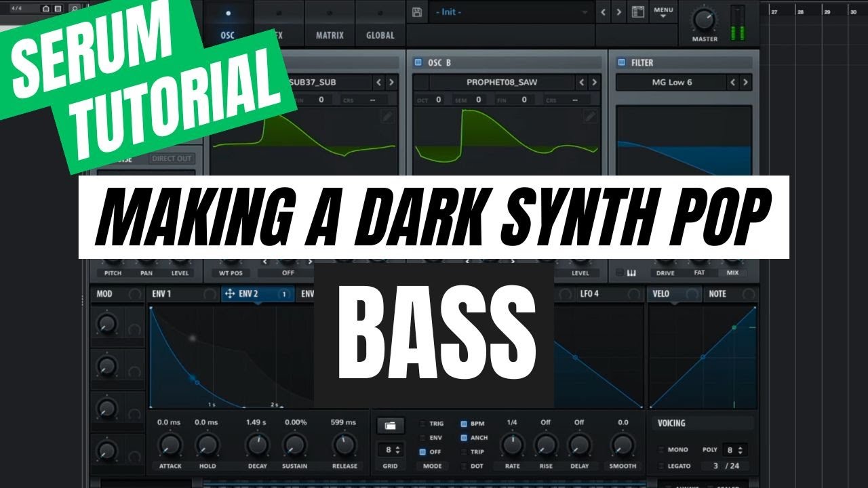Image resolution: width=868 pixels, height=488 pixels.
Task: Click the filter keytrack piano icon
Action: pos(631,273)
